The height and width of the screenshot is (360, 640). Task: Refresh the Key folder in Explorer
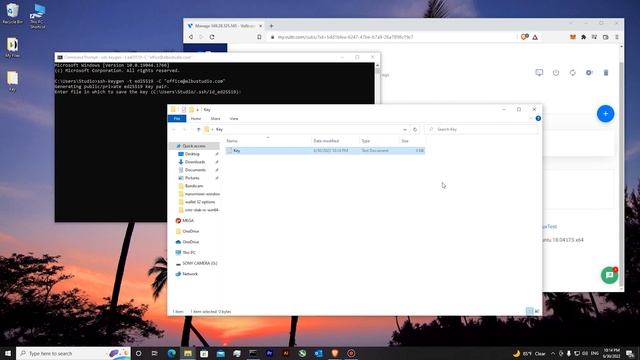pos(415,129)
